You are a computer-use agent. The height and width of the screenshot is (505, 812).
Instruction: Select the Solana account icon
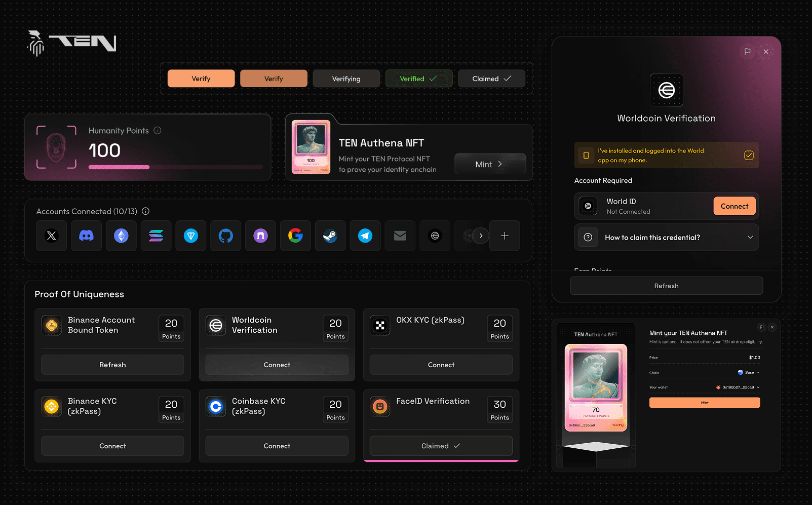coord(156,236)
